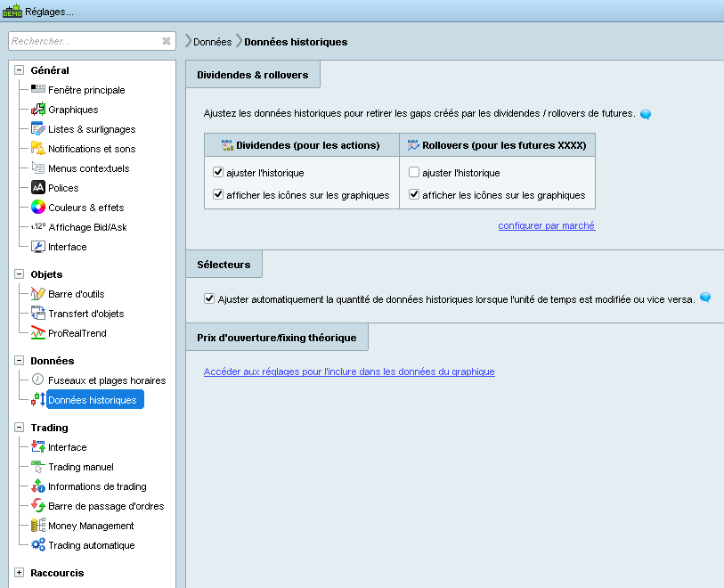
Task: Click the Barre d'outils pencil icon
Action: 38,294
